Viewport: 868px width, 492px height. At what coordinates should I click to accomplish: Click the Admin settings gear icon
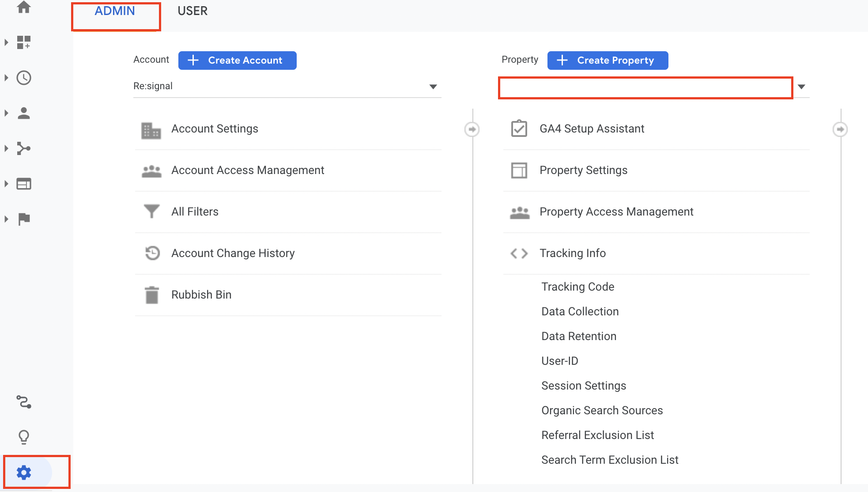click(24, 472)
